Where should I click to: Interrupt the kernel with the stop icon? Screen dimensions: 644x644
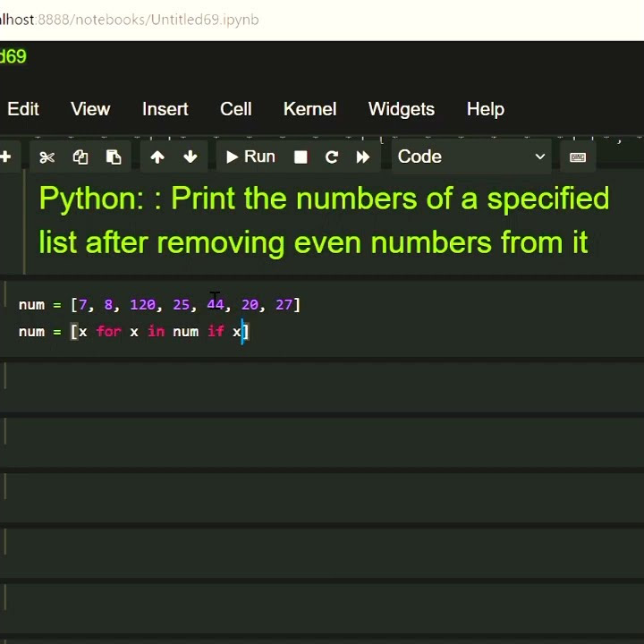(x=301, y=157)
